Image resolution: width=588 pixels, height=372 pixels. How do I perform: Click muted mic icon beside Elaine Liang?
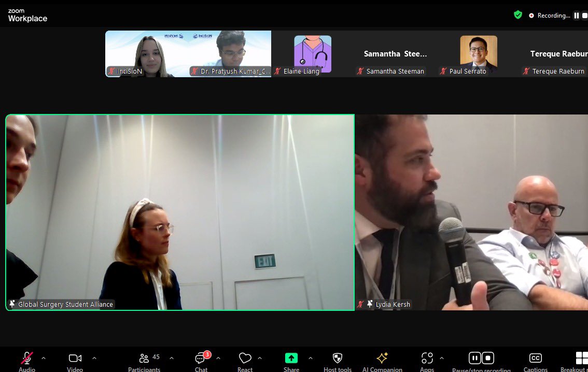(x=277, y=71)
